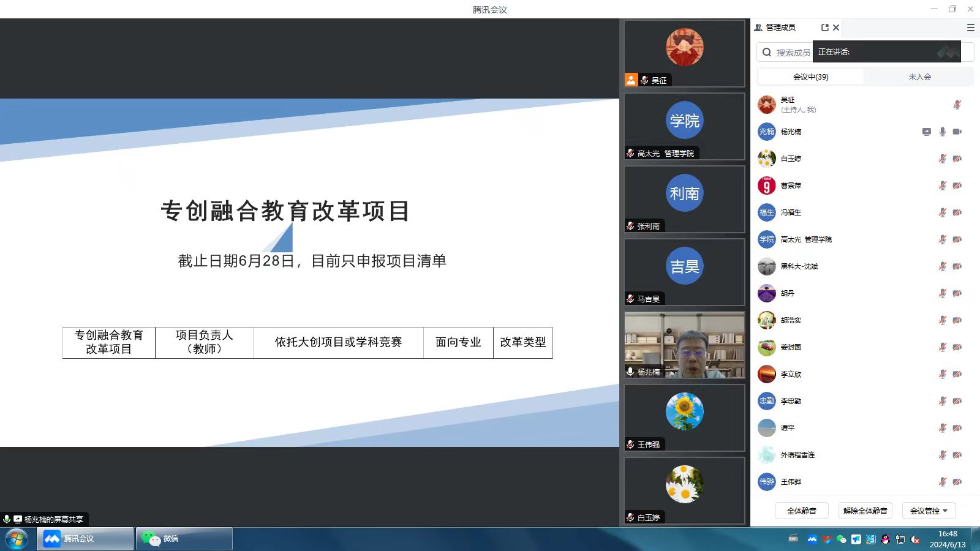Expand the 会议管控 dropdown
980x551 pixels.
(x=929, y=511)
